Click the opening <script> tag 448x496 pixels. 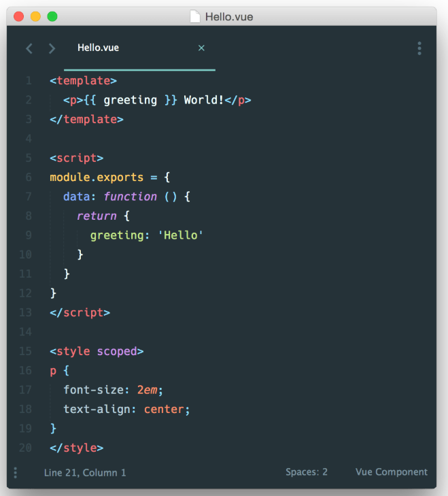click(x=77, y=158)
